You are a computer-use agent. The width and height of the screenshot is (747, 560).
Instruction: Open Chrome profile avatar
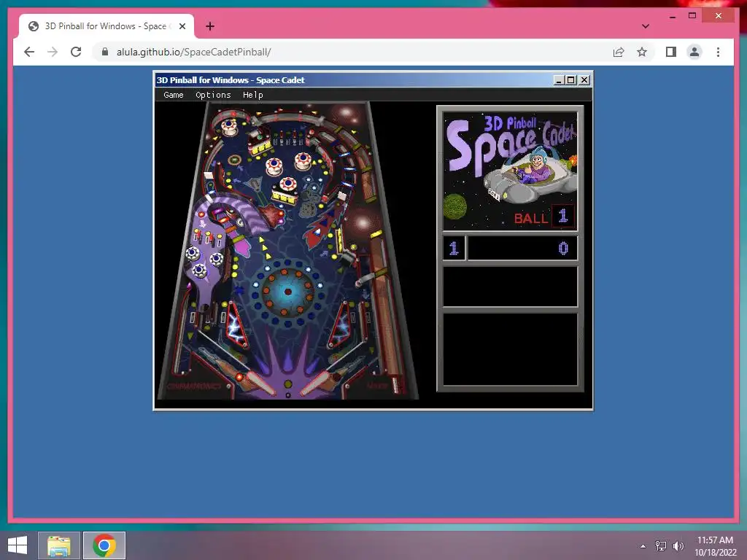(694, 52)
